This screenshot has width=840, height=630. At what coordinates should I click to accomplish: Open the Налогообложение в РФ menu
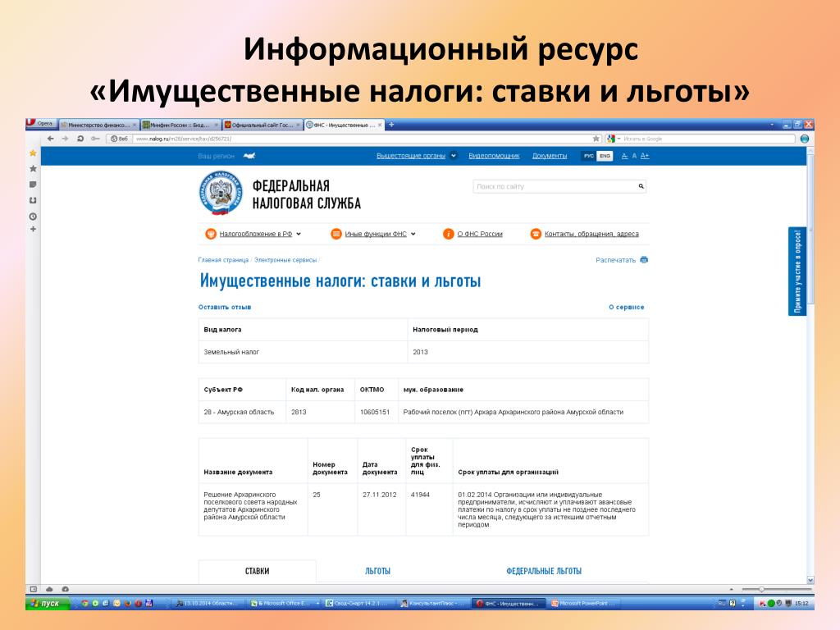click(x=256, y=234)
